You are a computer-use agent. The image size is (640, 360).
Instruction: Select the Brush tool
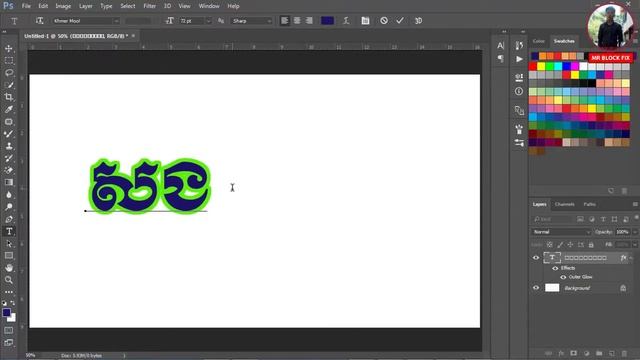(9, 134)
